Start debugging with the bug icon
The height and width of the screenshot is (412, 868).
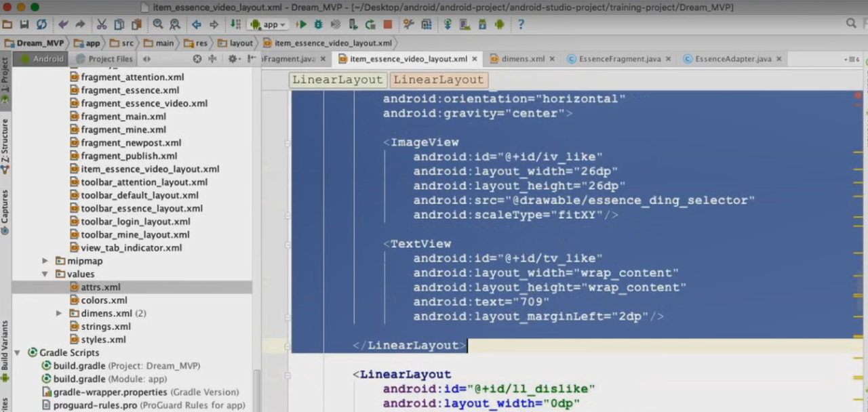point(318,24)
